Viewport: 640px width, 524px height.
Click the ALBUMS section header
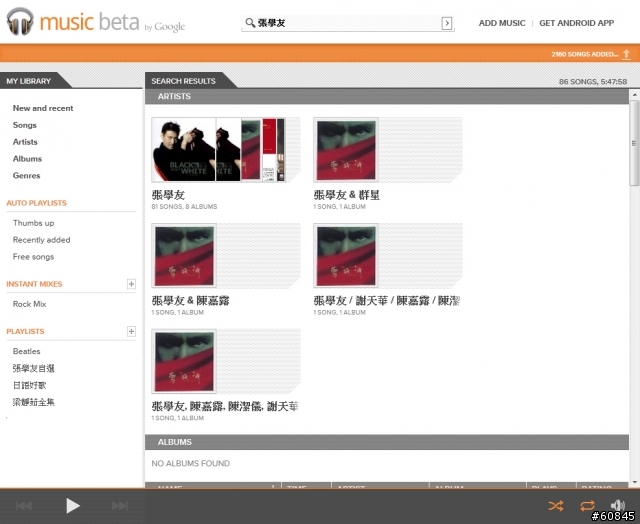[387, 442]
